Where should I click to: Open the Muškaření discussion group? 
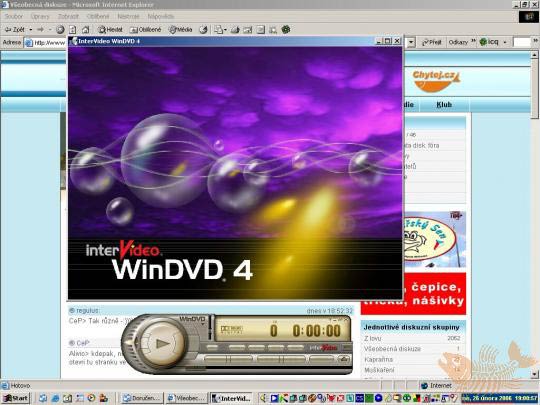click(379, 370)
